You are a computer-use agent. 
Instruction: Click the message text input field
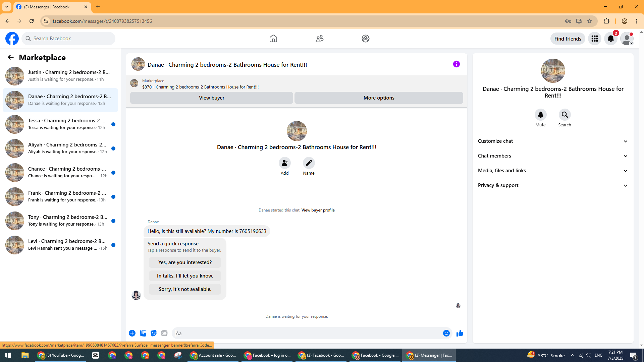point(302,333)
